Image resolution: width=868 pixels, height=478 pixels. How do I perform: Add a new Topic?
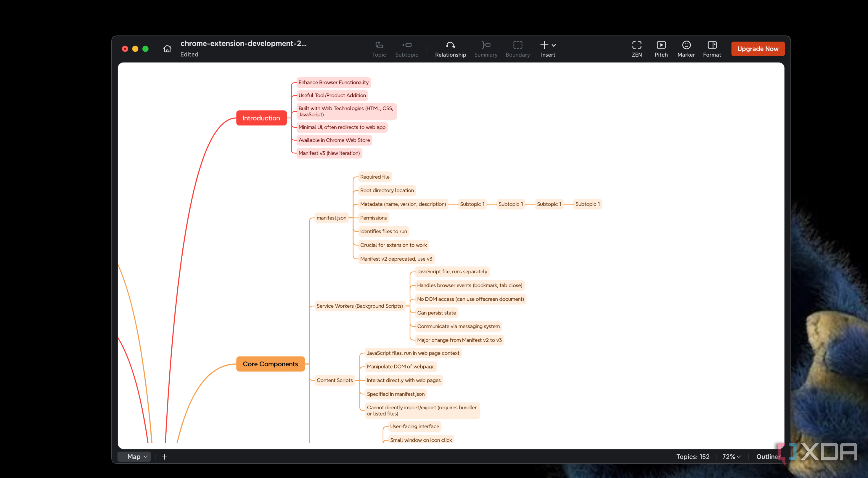(379, 49)
